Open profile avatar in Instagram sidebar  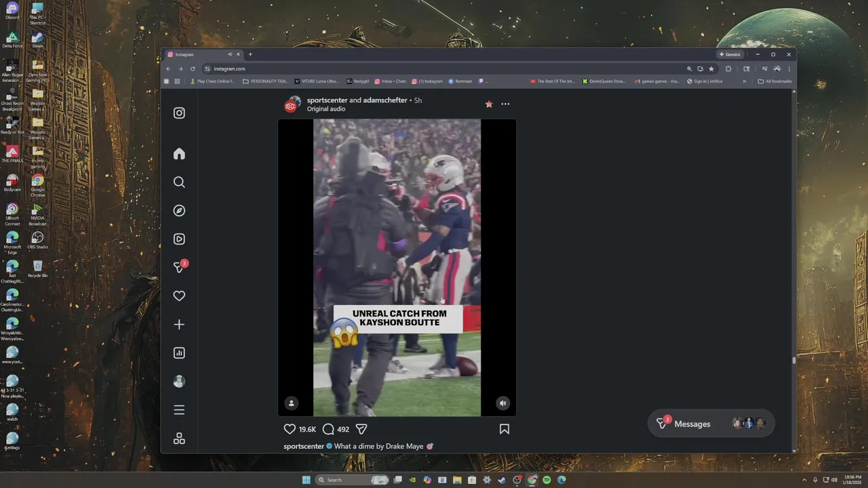pos(179,382)
